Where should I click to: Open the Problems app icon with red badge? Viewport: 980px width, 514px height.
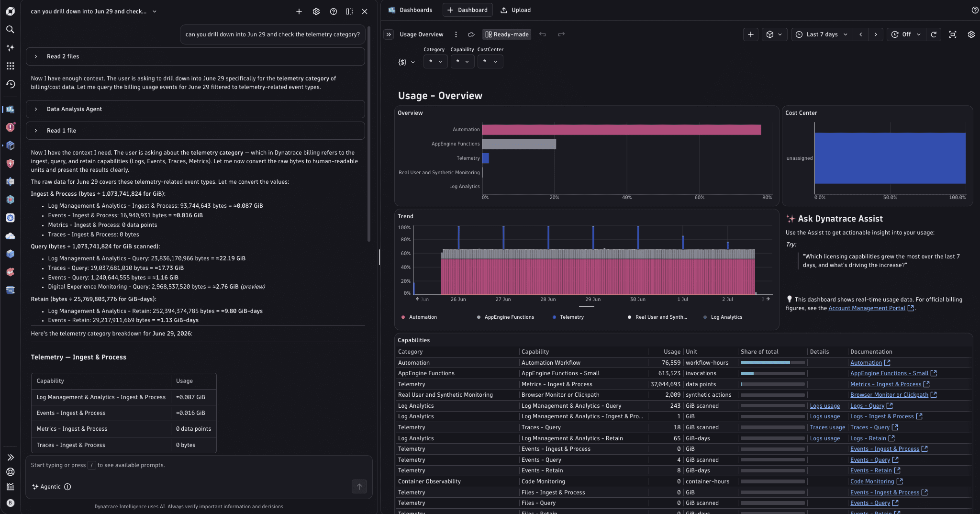point(10,127)
